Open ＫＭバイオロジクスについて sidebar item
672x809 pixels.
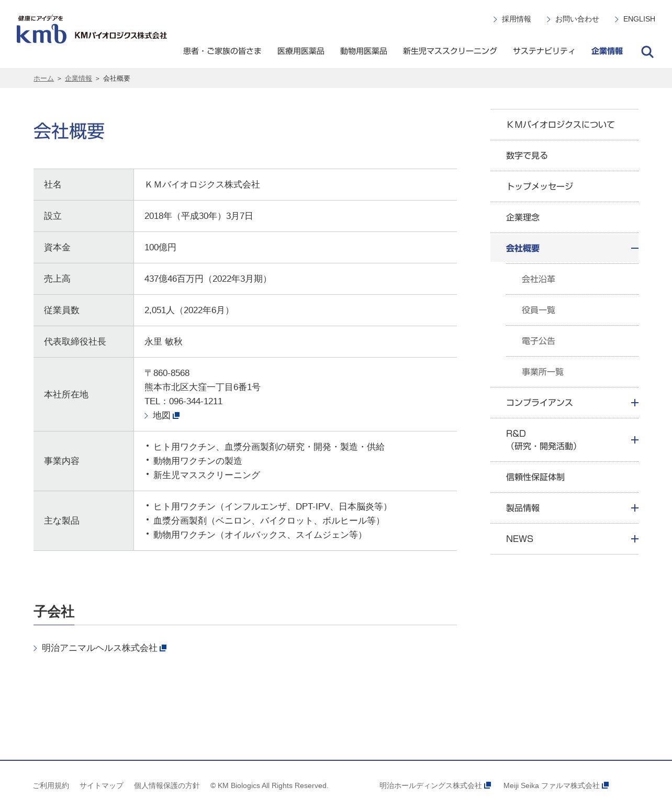[x=564, y=125]
